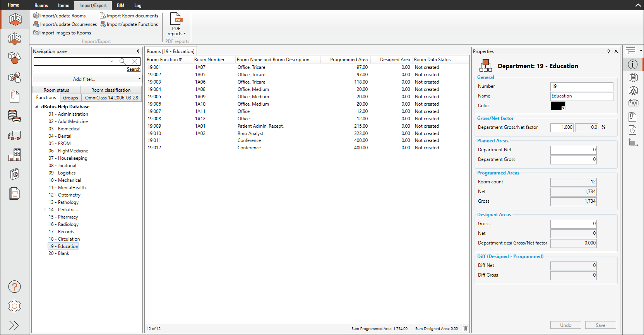
Task: Expand the 14 - Pediatrics tree node
Action: coord(45,210)
